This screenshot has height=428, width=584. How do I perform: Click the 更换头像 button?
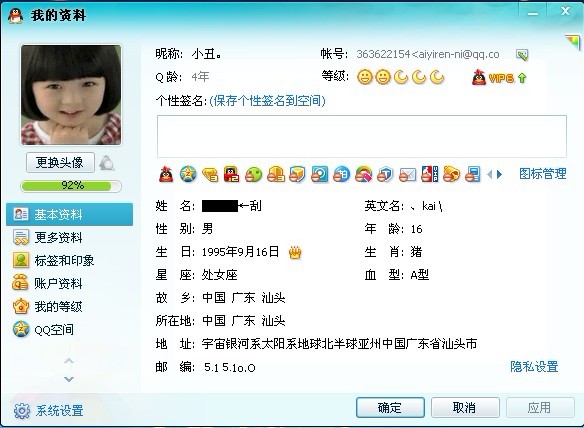coord(60,163)
